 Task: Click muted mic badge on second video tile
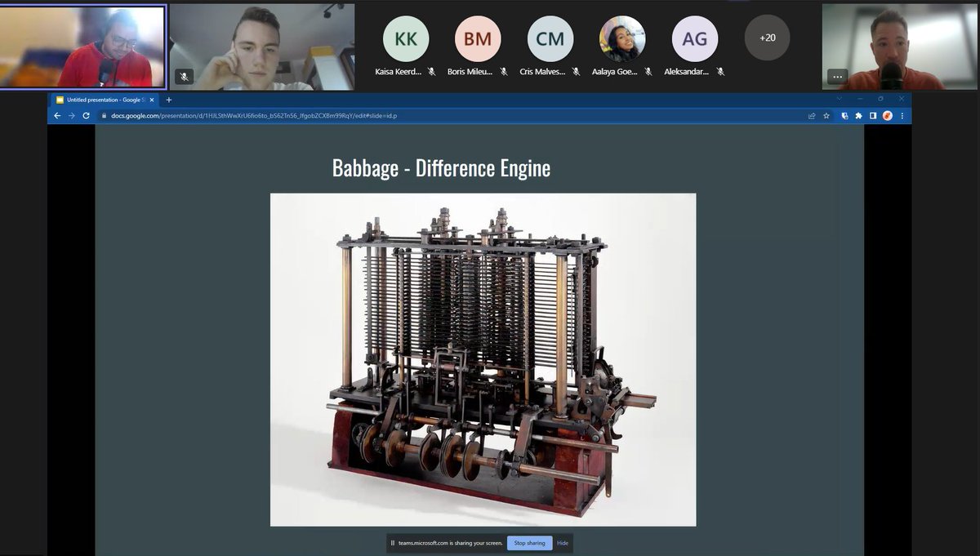click(x=184, y=76)
